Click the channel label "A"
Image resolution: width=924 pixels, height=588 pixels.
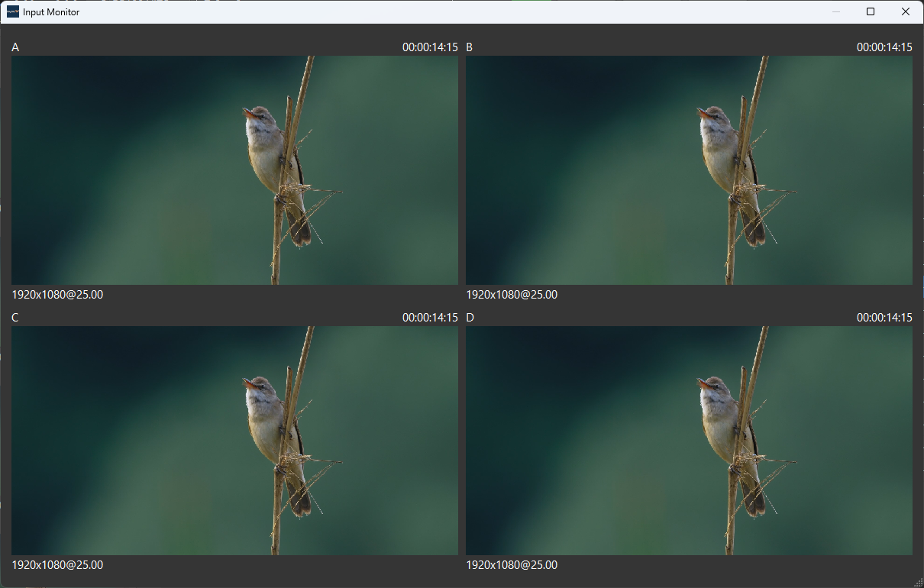coord(15,47)
